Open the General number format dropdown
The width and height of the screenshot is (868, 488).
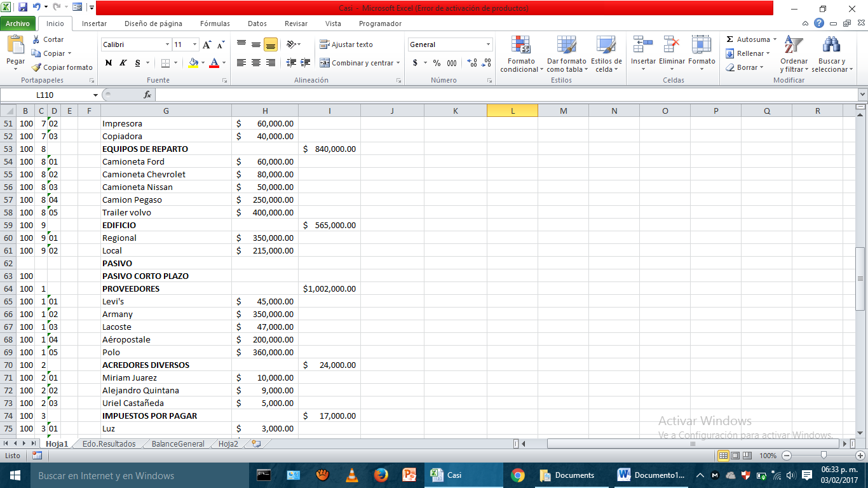point(489,44)
